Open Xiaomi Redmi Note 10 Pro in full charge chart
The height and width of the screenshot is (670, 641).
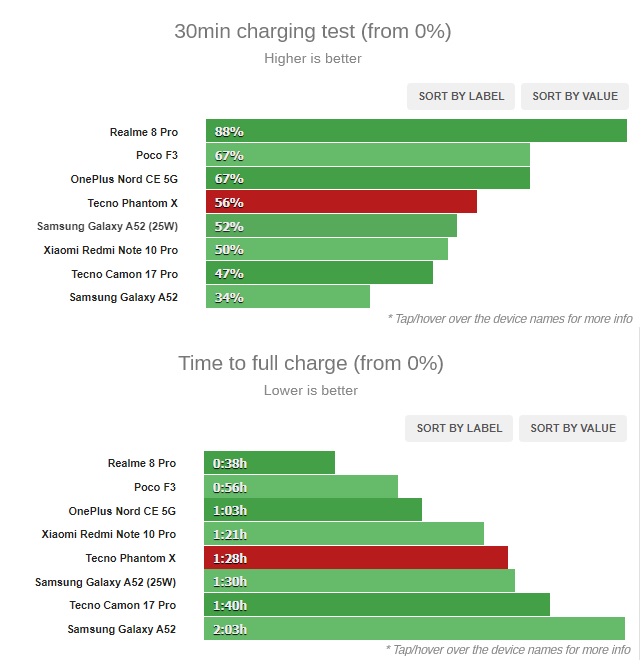[x=109, y=534]
